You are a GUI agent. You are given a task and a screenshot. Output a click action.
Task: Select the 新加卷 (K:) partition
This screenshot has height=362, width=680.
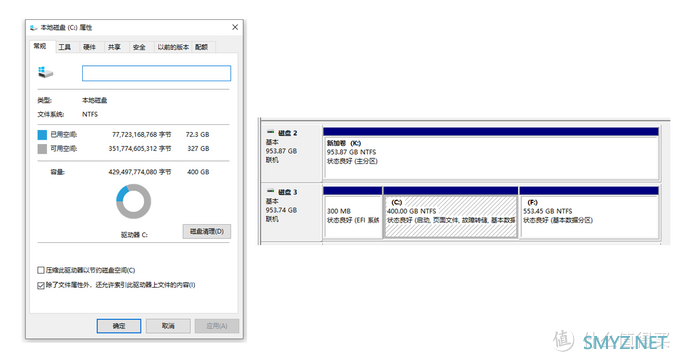[491, 153]
